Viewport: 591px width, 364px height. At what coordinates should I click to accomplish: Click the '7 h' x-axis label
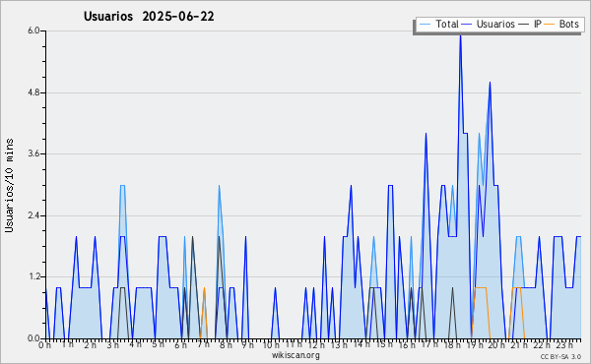point(203,344)
